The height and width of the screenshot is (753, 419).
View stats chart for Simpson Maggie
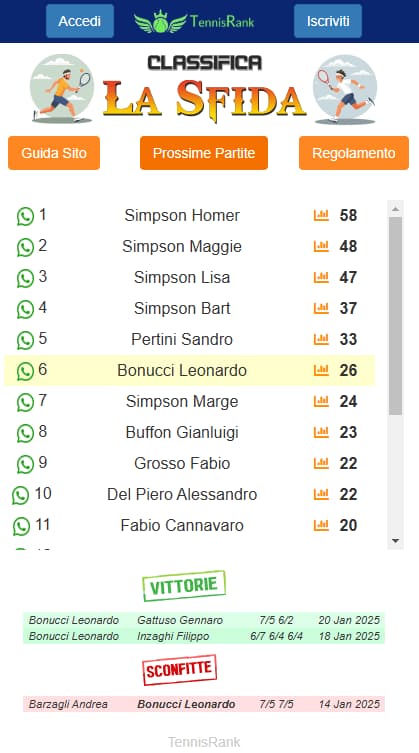321,246
